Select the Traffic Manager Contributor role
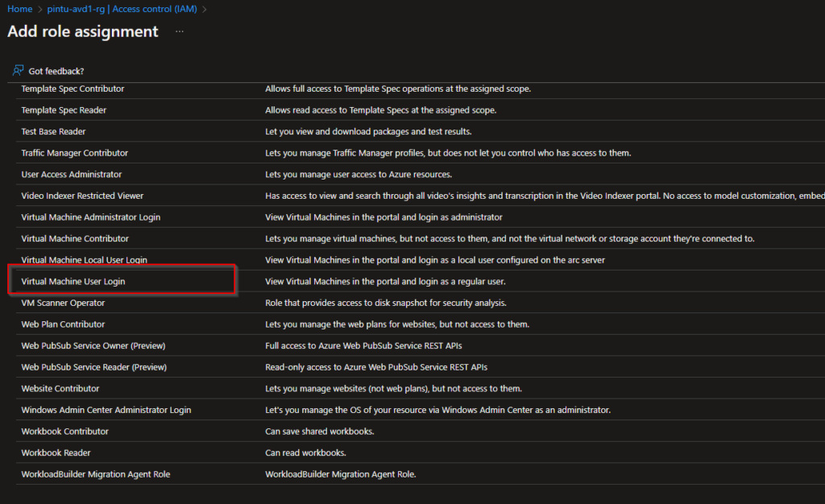Image resolution: width=825 pixels, height=504 pixels. [x=75, y=153]
